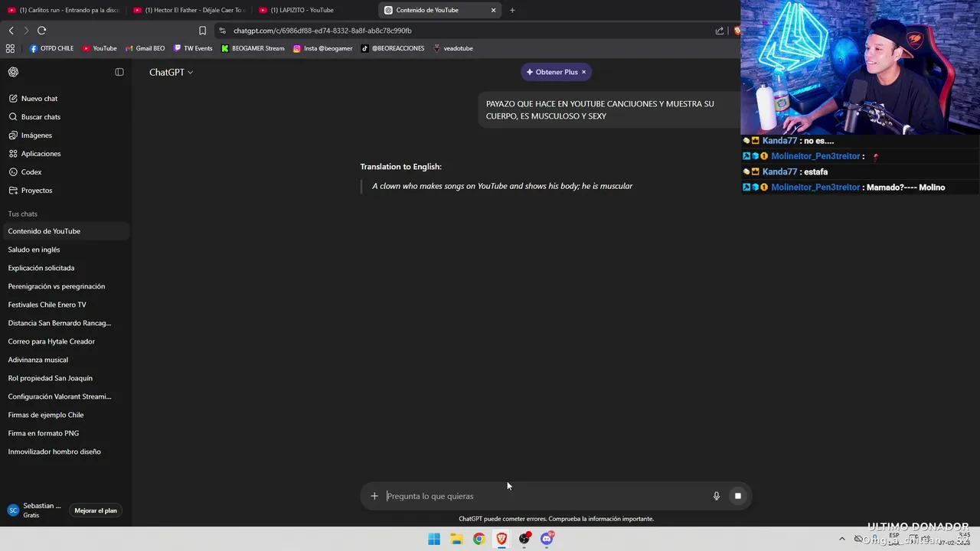Open the Gmail BEO bookmark

(145, 48)
